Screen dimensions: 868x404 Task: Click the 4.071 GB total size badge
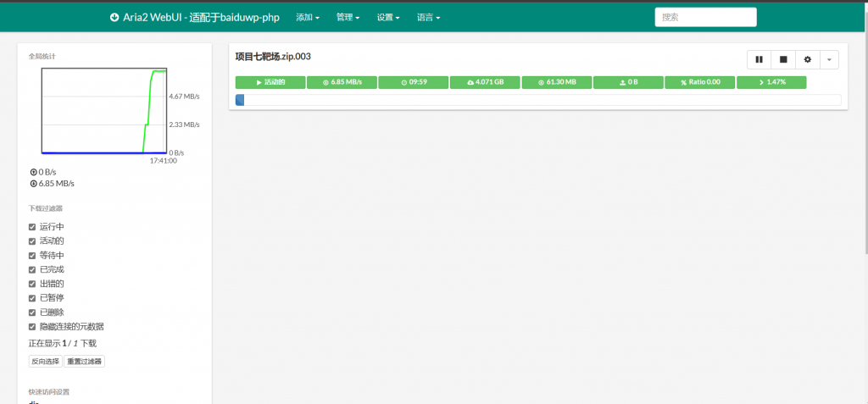[x=485, y=82]
